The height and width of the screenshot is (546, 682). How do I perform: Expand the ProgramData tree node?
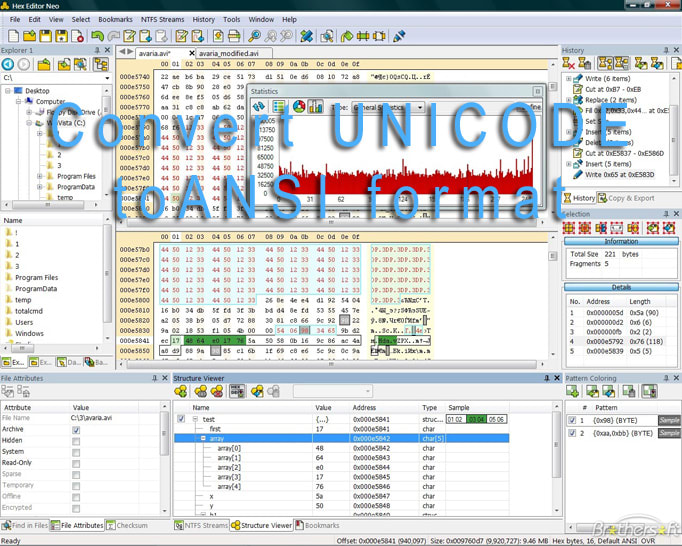pyautogui.click(x=40, y=187)
